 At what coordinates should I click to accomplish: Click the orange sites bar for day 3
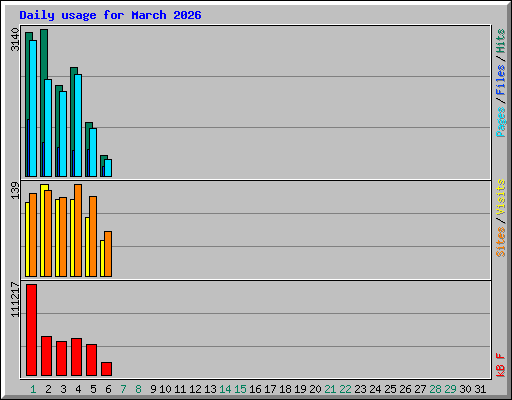(63, 237)
